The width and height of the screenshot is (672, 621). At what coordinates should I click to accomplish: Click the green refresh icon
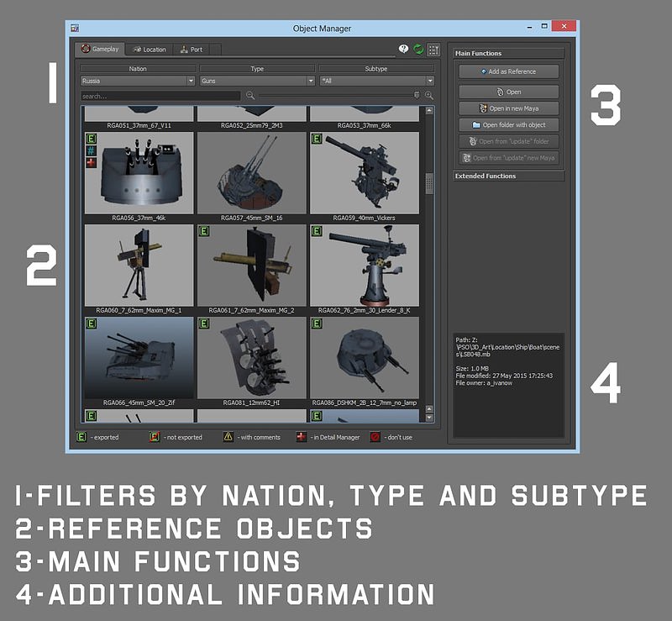click(x=418, y=50)
